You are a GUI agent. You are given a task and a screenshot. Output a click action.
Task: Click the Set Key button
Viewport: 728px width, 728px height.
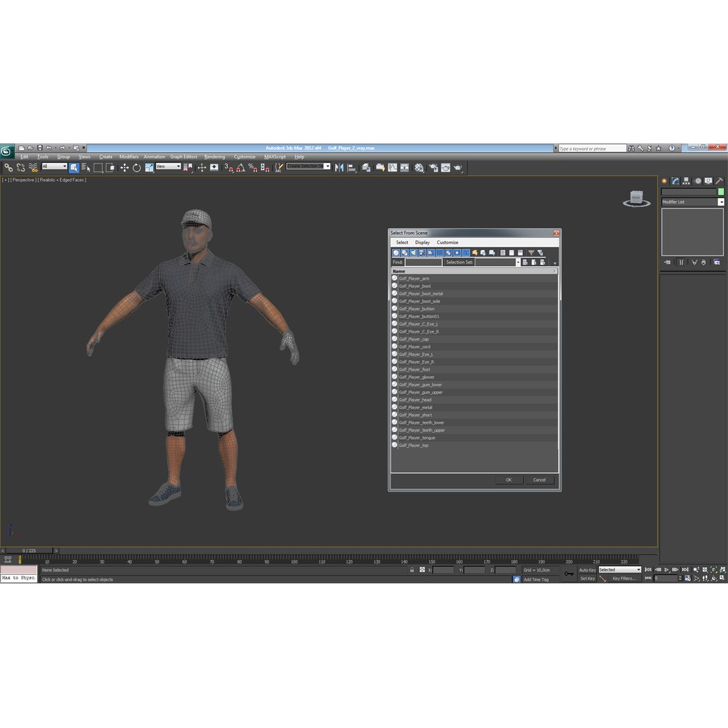[587, 578]
